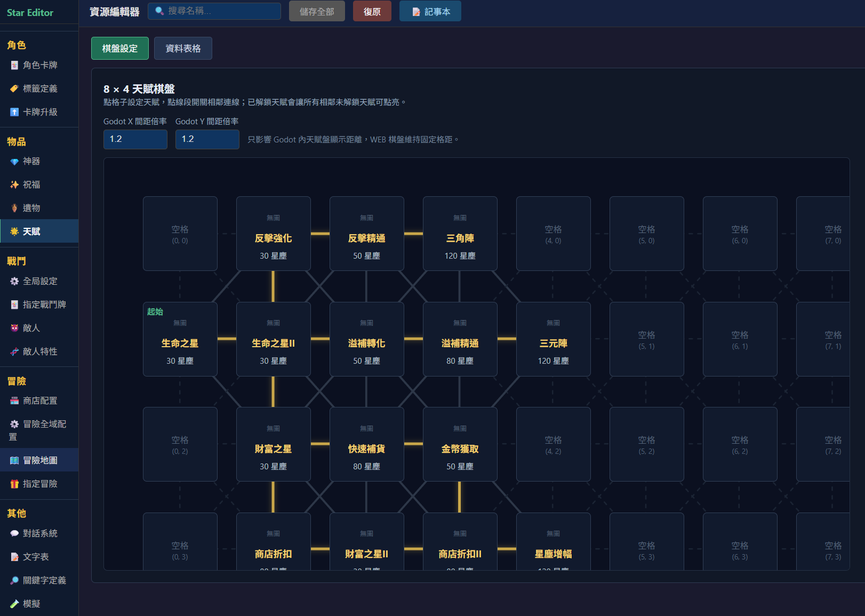Click the 商店配置 shop icon
865x616 pixels.
(x=14, y=401)
